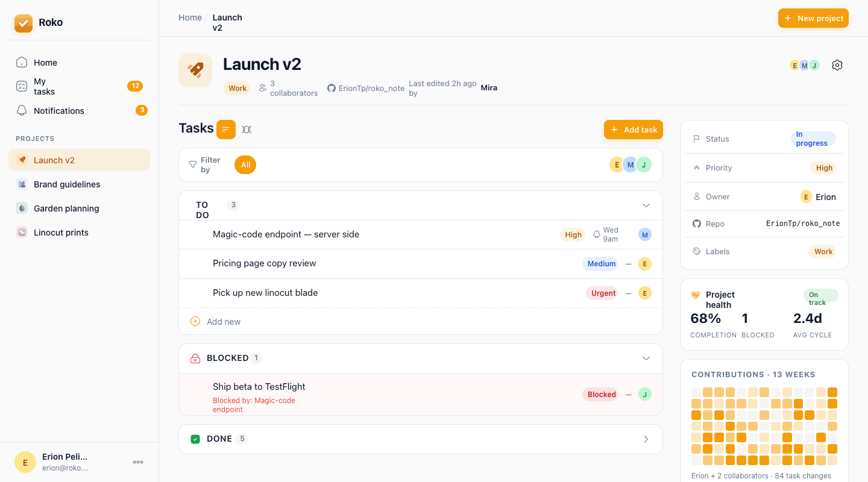868x482 pixels.
Task: Click the New project button
Action: (813, 18)
